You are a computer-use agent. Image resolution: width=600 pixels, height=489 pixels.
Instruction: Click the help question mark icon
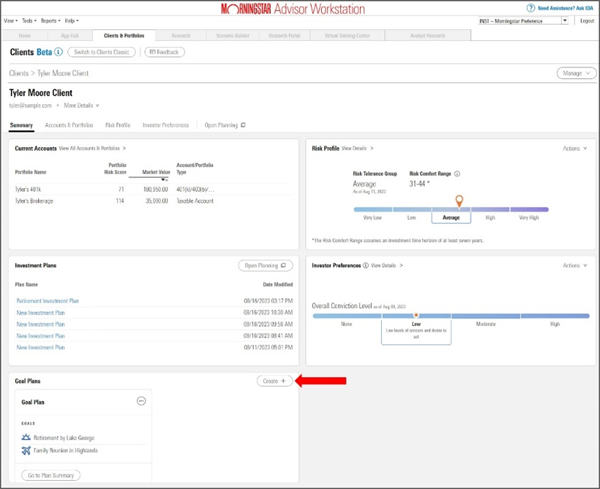pyautogui.click(x=531, y=8)
